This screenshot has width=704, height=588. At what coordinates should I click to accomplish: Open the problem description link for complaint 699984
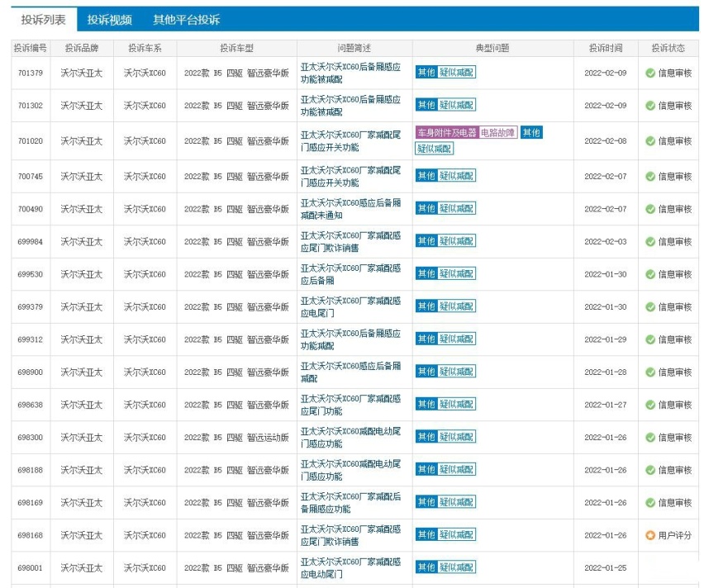tap(350, 242)
